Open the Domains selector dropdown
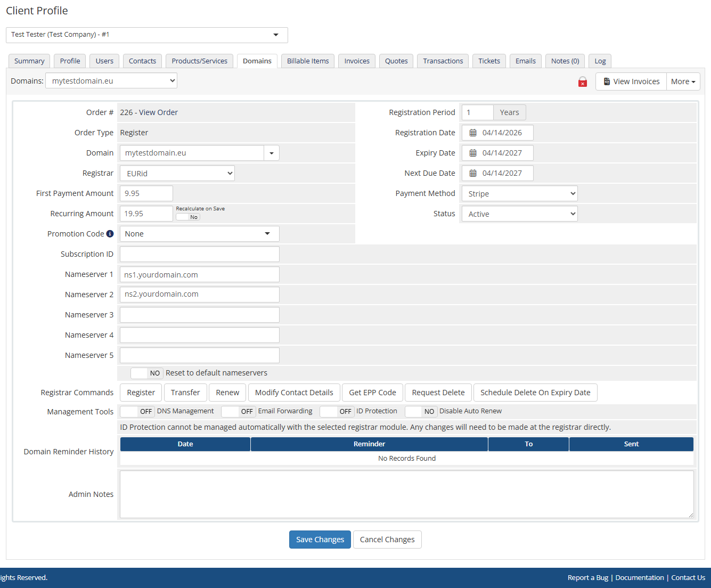711x588 pixels. (111, 81)
